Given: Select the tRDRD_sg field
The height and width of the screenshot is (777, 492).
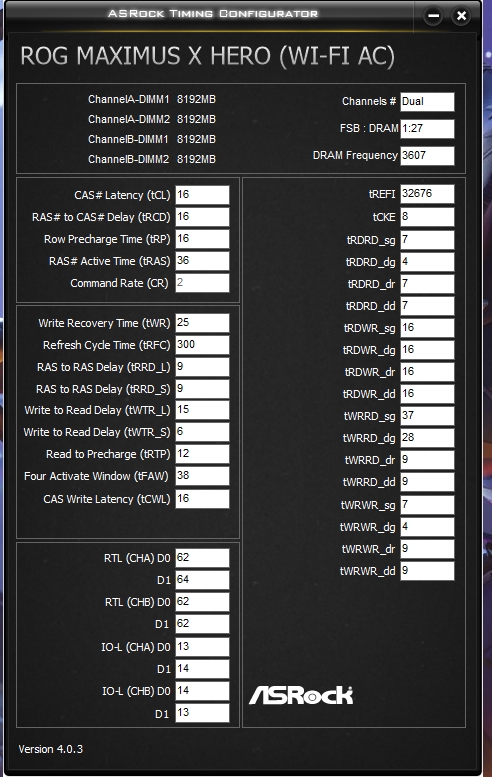Looking at the screenshot, I should click(x=427, y=240).
